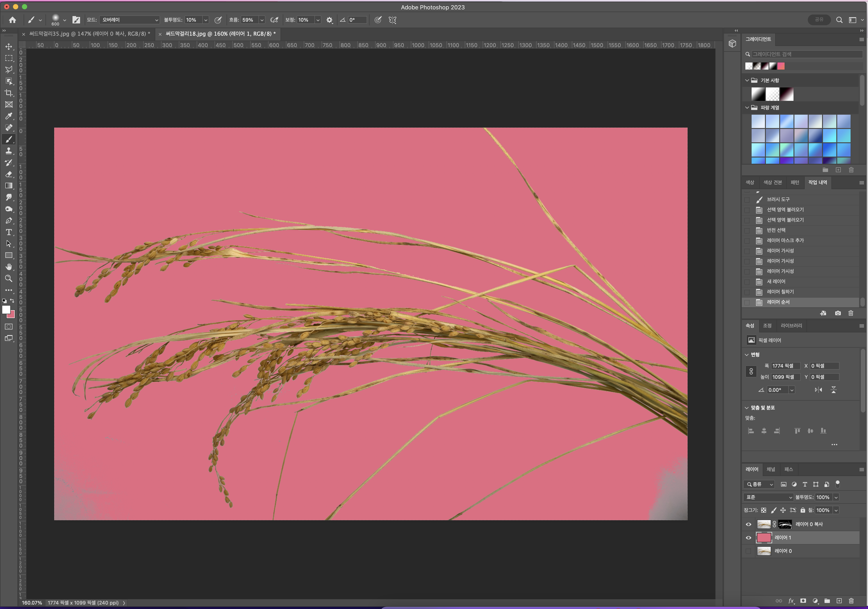Viewport: 868px width, 609px height.
Task: Select the Eyedropper tool
Action: [9, 116]
